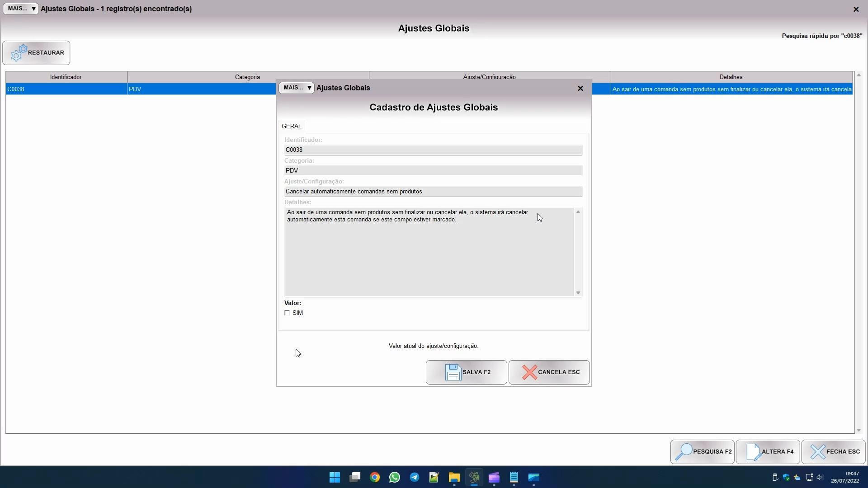
Task: Click the Identificador column header
Action: [x=66, y=77]
